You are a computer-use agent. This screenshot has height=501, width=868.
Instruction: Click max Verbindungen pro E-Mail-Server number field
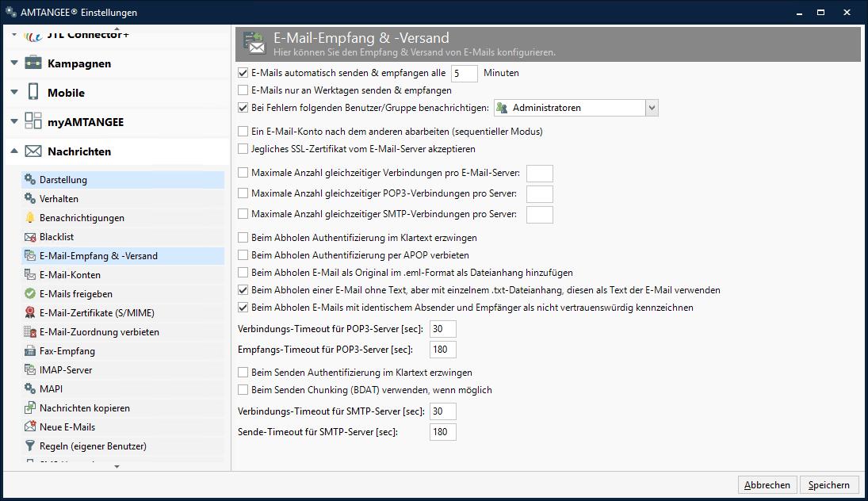click(x=540, y=174)
